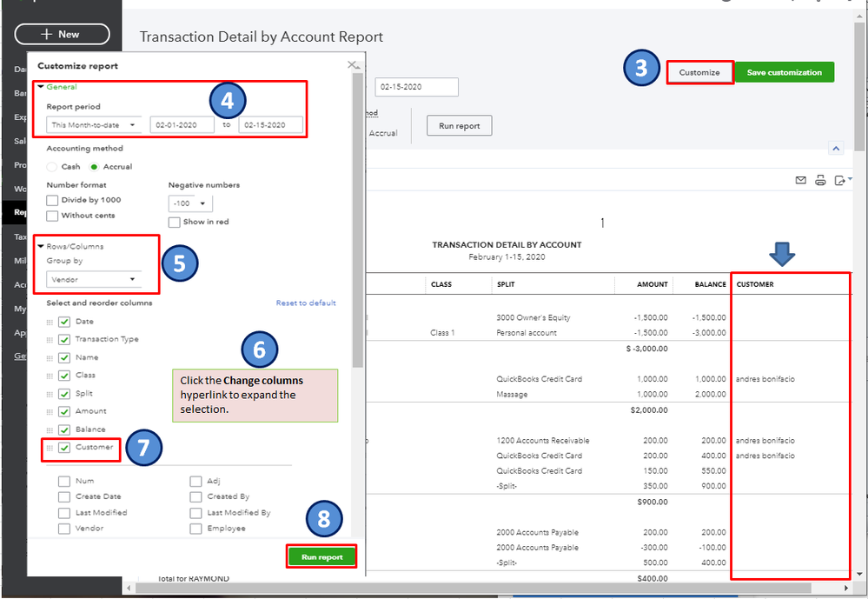Collapse the Rows/Columns section
Screen dimensions: 868x599
[x=70, y=247]
